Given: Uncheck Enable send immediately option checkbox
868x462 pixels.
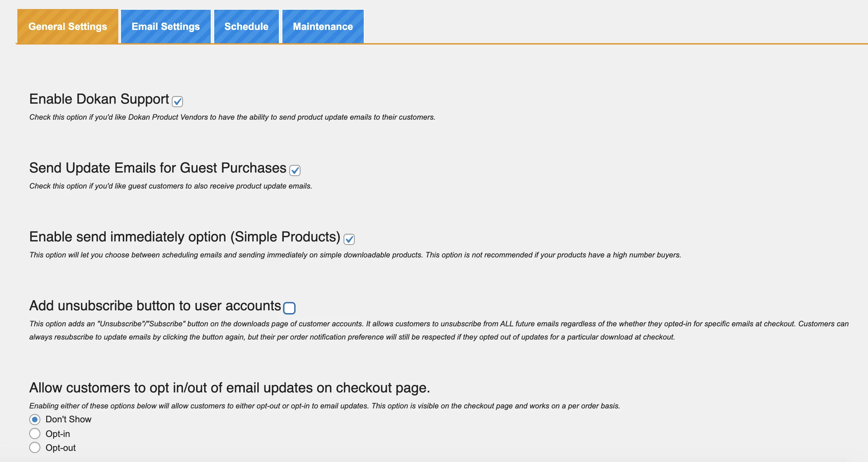Looking at the screenshot, I should click(x=349, y=239).
